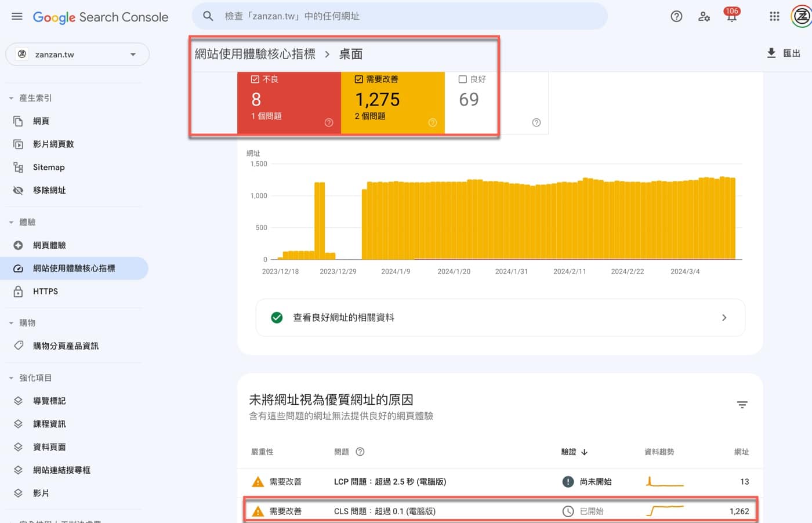Open the account avatar menu

(x=802, y=16)
